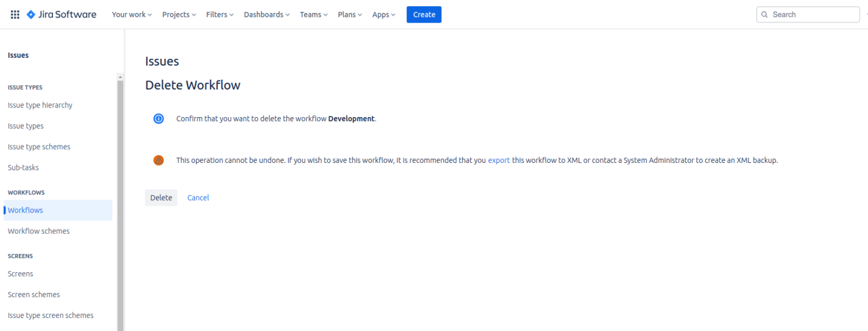Viewport: 868px width, 331px height.
Task: Open the Projects dropdown menu
Action: pos(179,15)
